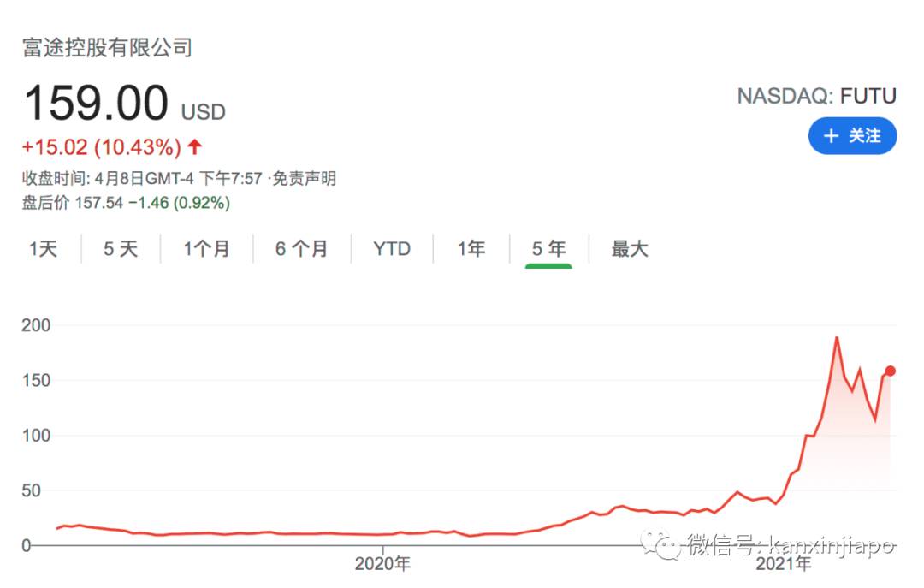Click the 关注 follow button
This screenshot has height=588, width=924.
pos(853,136)
